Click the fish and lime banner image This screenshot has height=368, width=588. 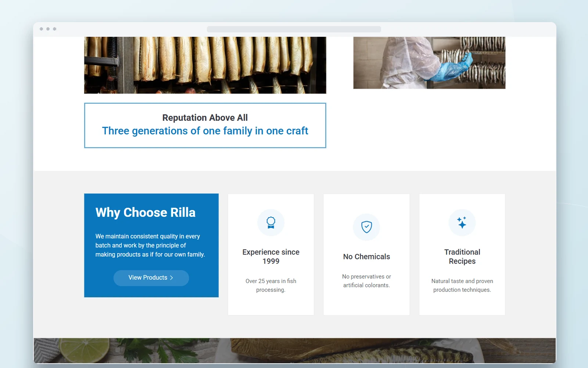[x=294, y=351]
